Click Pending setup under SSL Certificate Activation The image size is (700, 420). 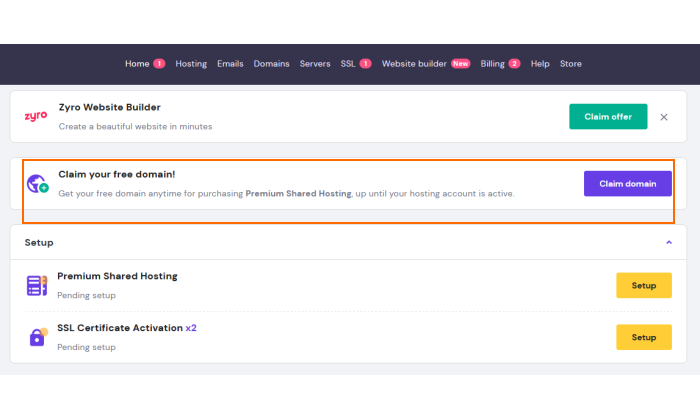coord(86,347)
